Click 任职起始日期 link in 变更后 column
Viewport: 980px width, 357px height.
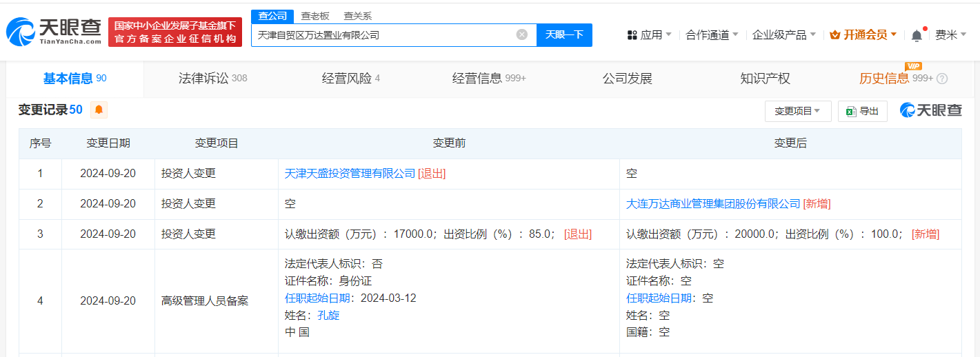tap(659, 298)
